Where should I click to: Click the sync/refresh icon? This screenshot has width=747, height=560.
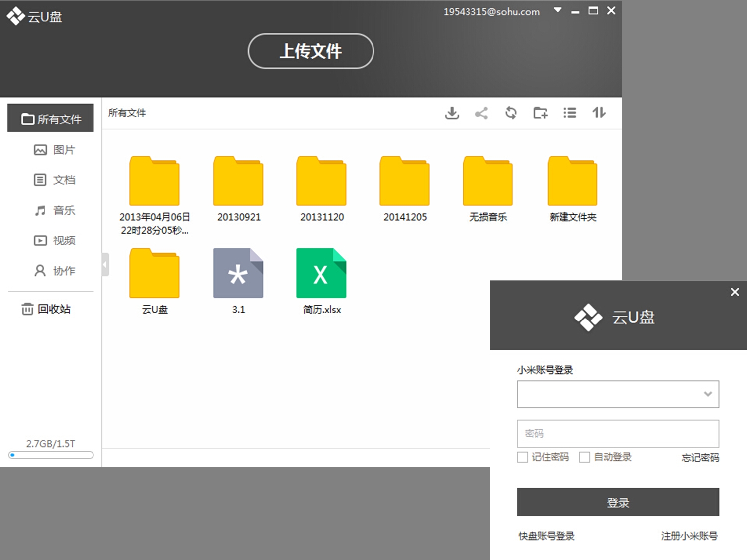[x=510, y=113]
